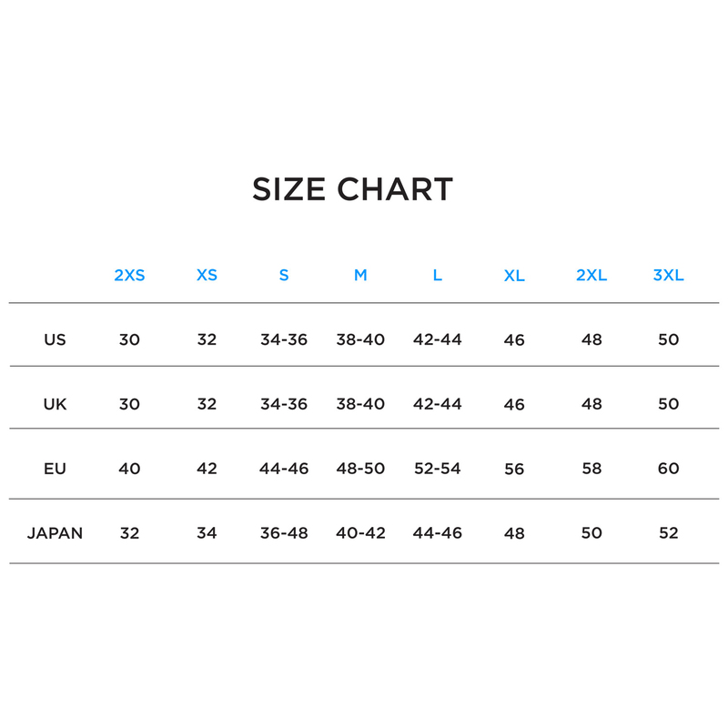
Task: Click the Japan 52 cell
Action: point(668,533)
